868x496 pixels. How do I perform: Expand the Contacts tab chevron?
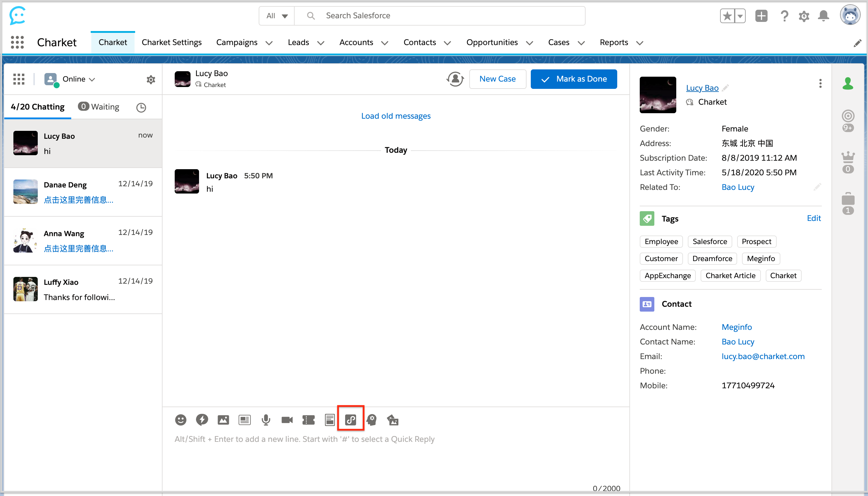pos(448,43)
